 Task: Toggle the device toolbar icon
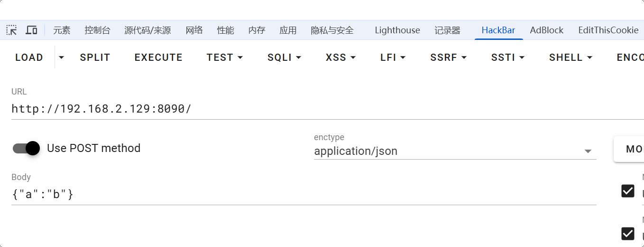31,30
